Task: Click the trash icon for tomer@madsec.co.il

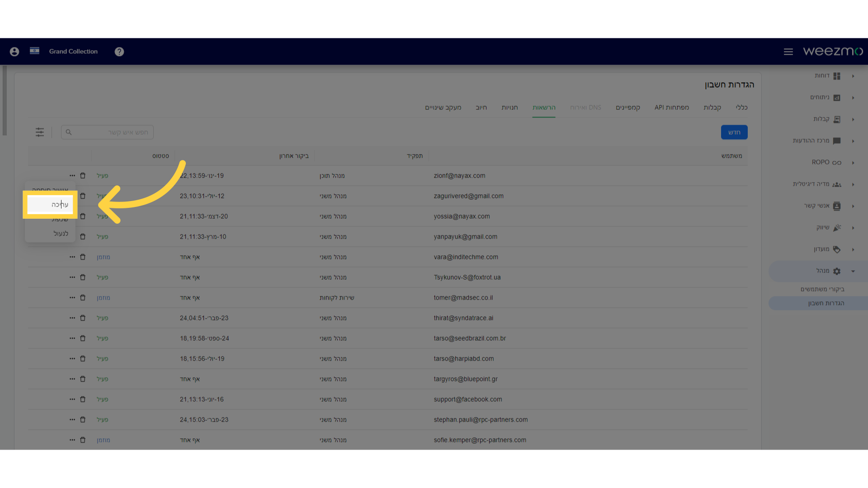Action: pos(83,297)
